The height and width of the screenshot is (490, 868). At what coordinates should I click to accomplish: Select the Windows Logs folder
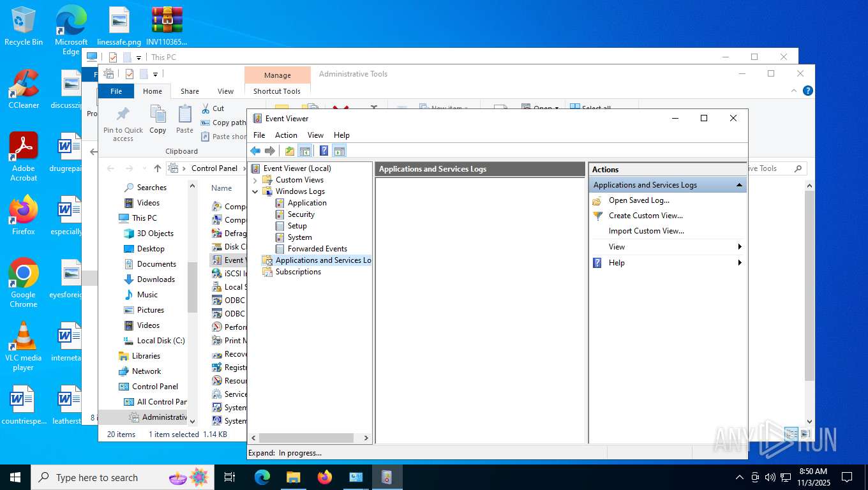300,191
